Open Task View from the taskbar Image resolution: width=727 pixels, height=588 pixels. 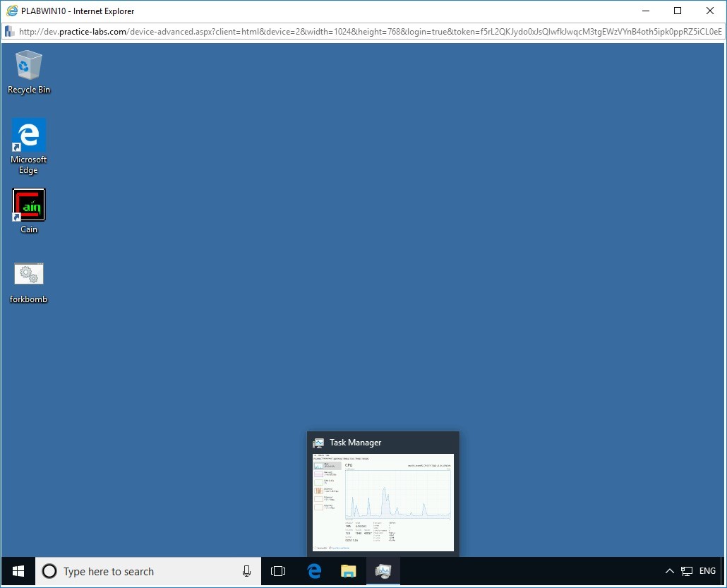[x=278, y=571]
